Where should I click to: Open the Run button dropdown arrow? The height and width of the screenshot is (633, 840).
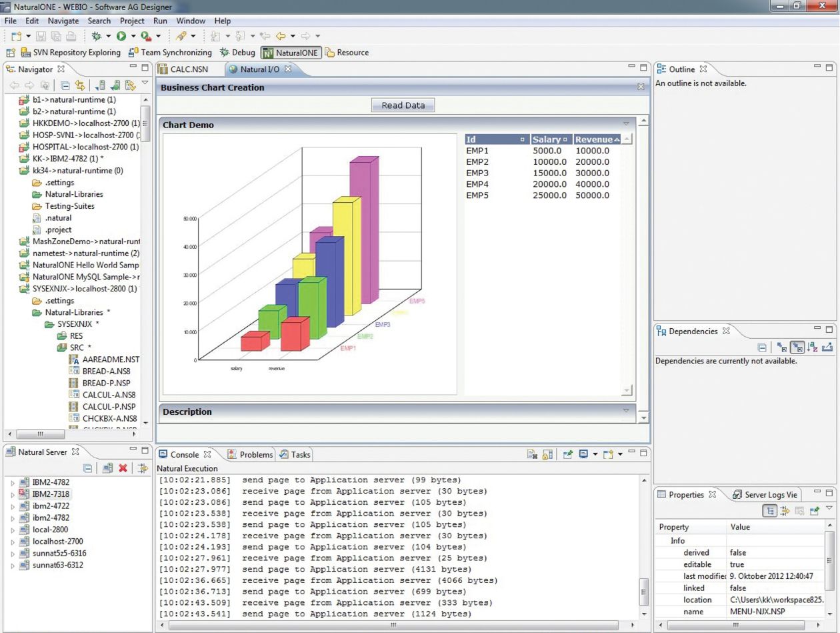coord(133,36)
